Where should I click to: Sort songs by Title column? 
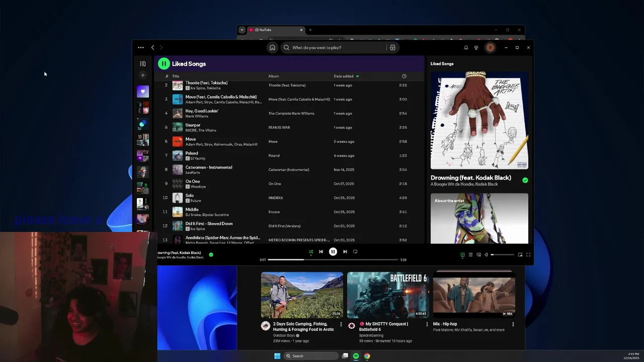point(176,76)
